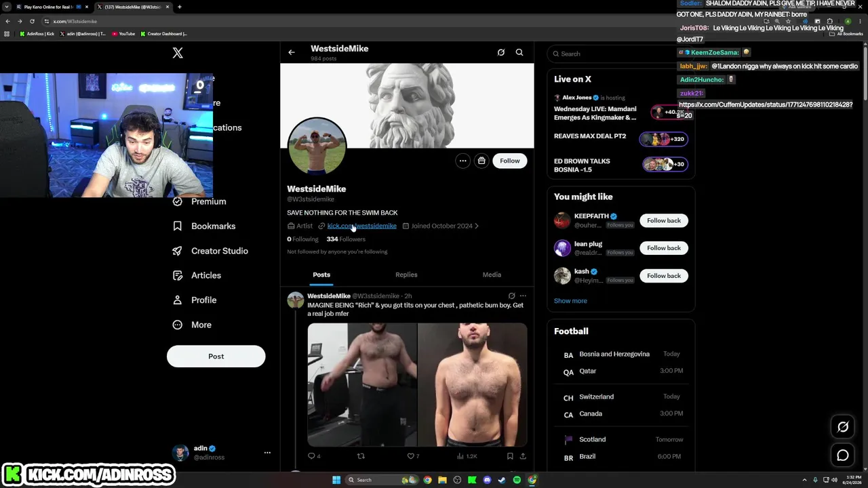Switch to the Replies tab
Screen dimensions: 868x488
[x=406, y=274]
